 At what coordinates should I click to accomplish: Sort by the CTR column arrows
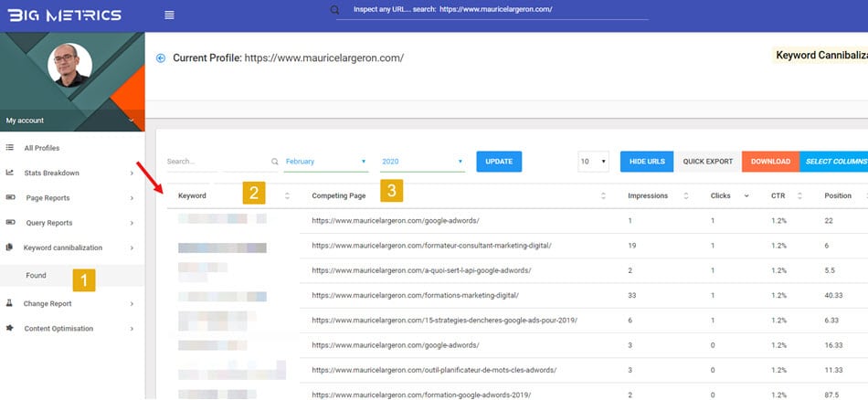[799, 195]
